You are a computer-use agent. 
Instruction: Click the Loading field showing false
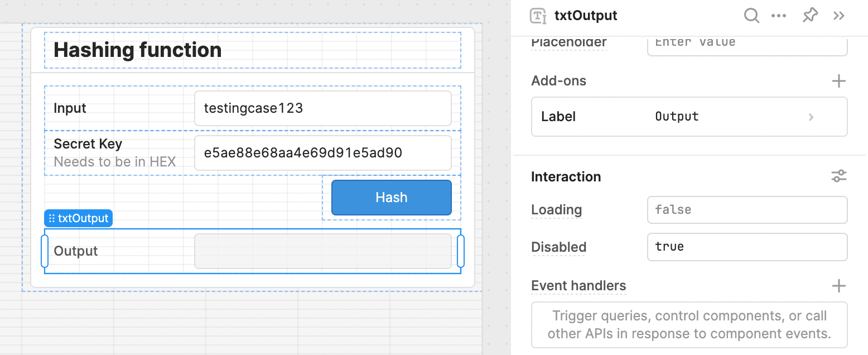coord(747,210)
